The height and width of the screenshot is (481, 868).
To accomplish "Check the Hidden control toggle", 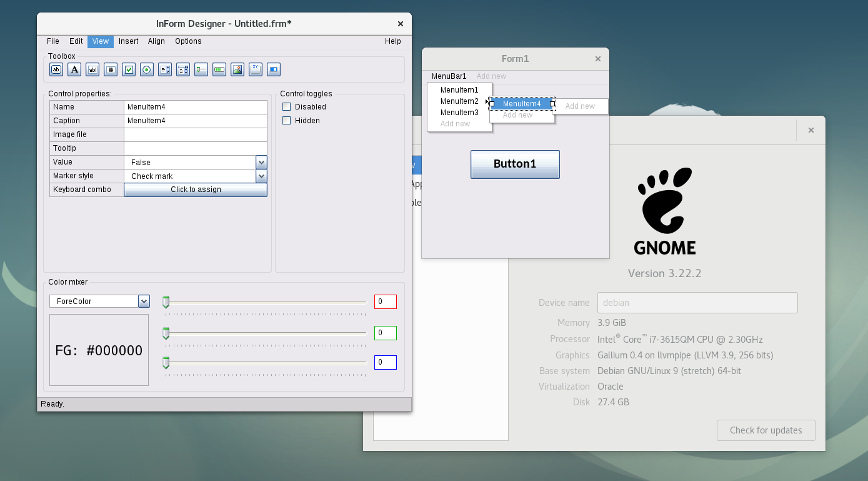I will click(x=287, y=121).
